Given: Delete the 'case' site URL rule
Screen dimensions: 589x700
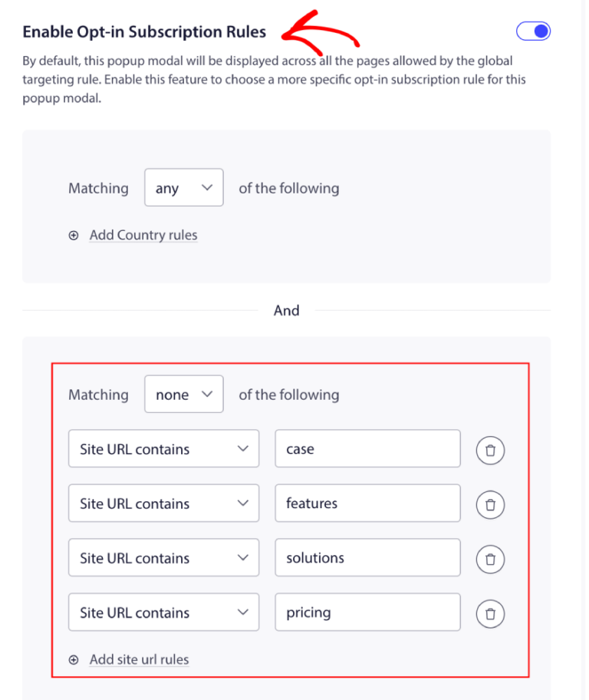Looking at the screenshot, I should click(x=490, y=450).
